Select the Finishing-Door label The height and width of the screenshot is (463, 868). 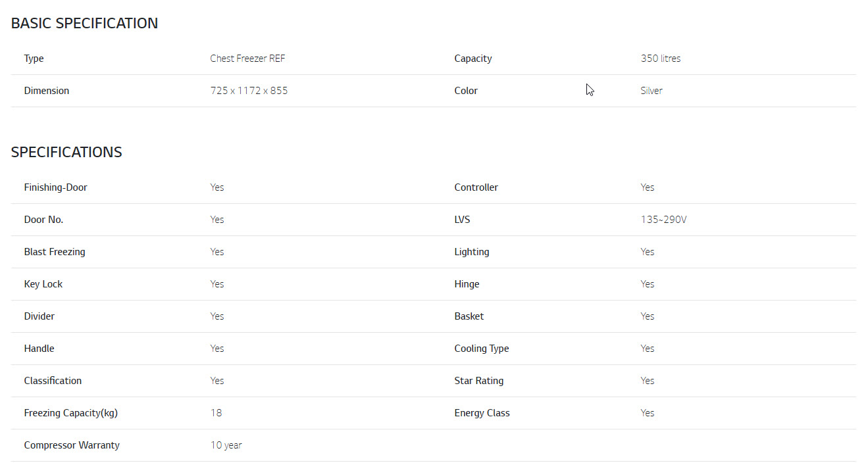(55, 187)
